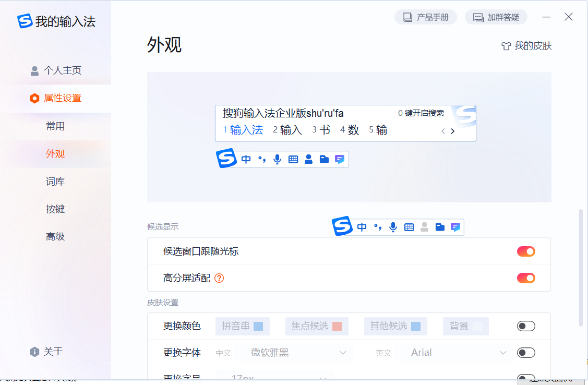This screenshot has height=385, width=588.
Task: Click the vertical scrollbar of settings page
Action: click(x=581, y=268)
